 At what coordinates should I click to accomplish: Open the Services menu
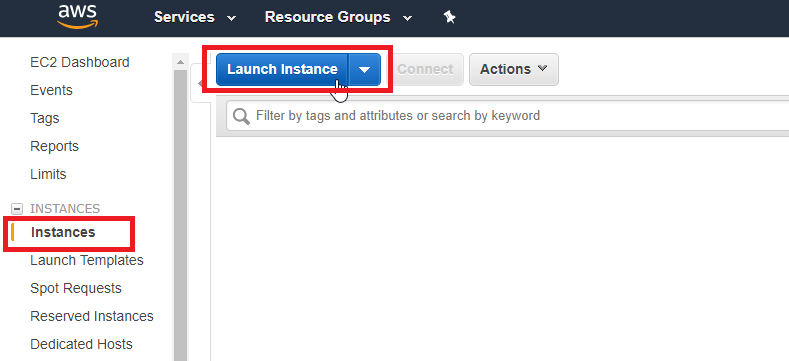click(195, 17)
